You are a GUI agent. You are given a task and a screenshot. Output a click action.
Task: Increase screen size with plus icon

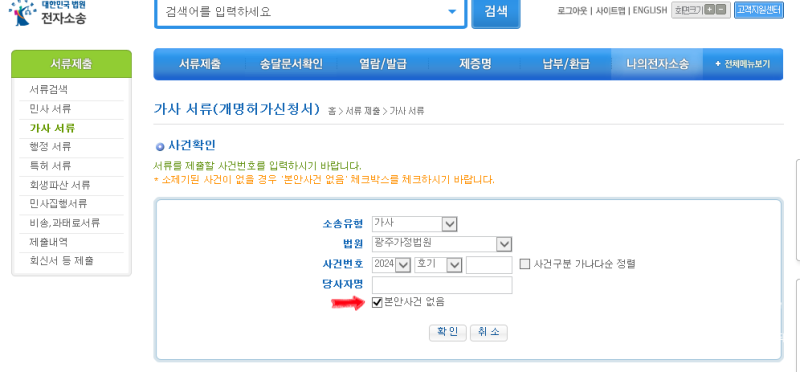709,10
